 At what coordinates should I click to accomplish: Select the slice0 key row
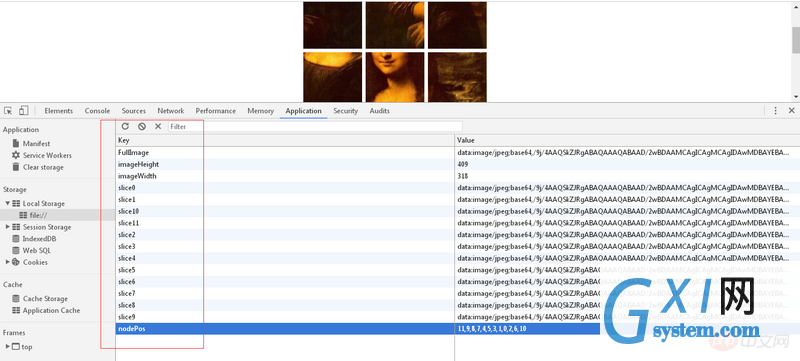(285, 188)
